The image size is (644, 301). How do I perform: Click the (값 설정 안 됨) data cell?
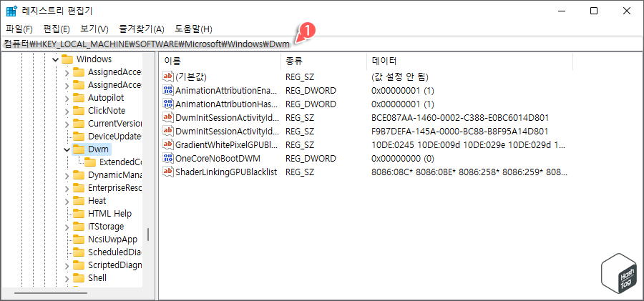pos(399,77)
